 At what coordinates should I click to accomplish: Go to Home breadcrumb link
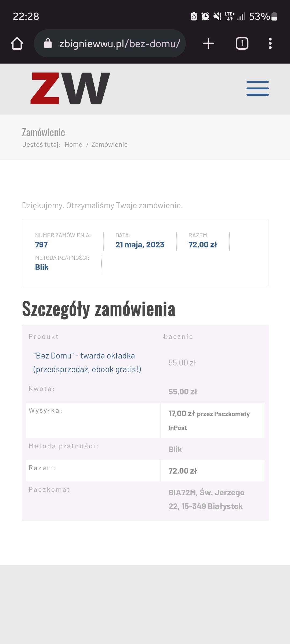(x=73, y=145)
